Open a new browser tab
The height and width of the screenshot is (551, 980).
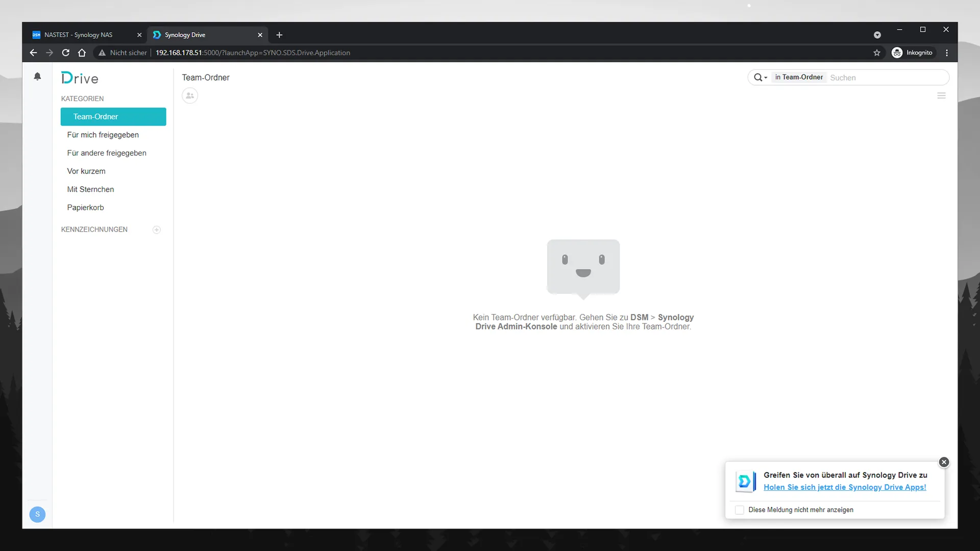coord(279,35)
